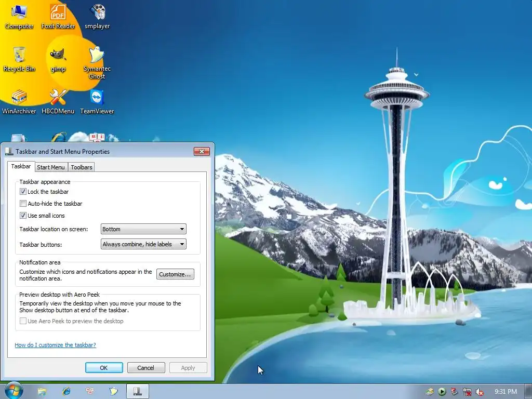Click the Customize... button
The image size is (532, 399).
coord(175,274)
